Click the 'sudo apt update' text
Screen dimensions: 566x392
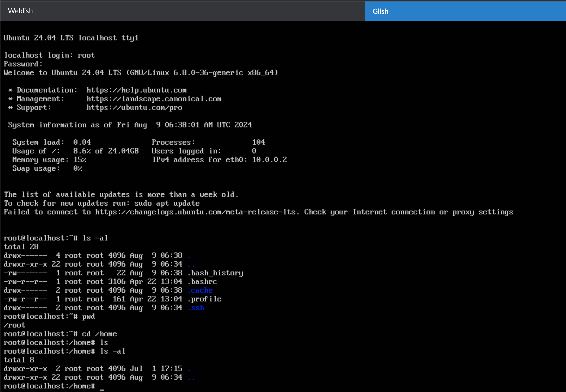(167, 203)
